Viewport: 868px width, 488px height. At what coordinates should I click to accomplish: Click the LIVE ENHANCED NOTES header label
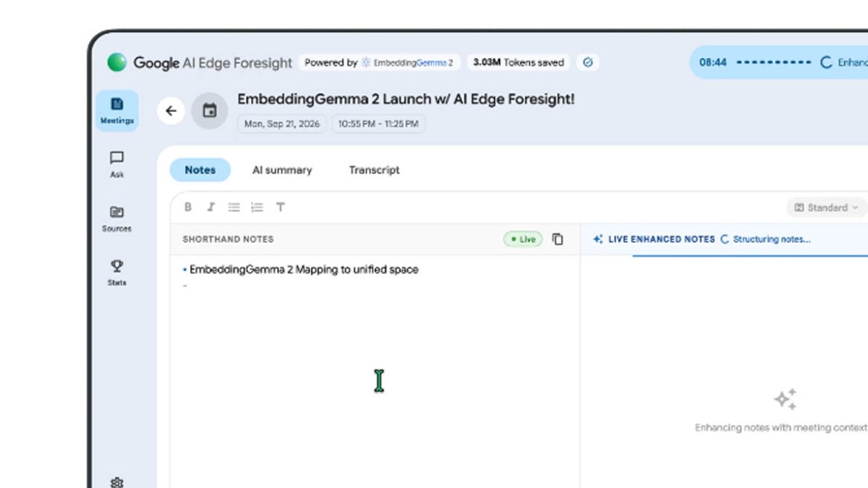pos(661,239)
